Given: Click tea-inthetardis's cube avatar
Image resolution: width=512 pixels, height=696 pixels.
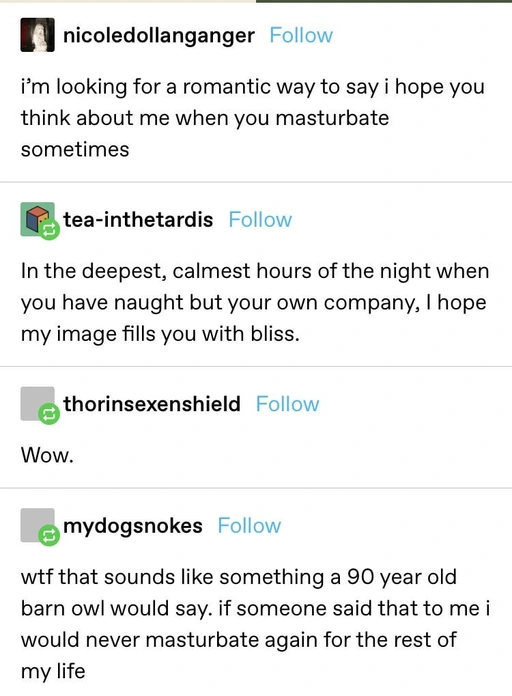Looking at the screenshot, I should pos(37,219).
